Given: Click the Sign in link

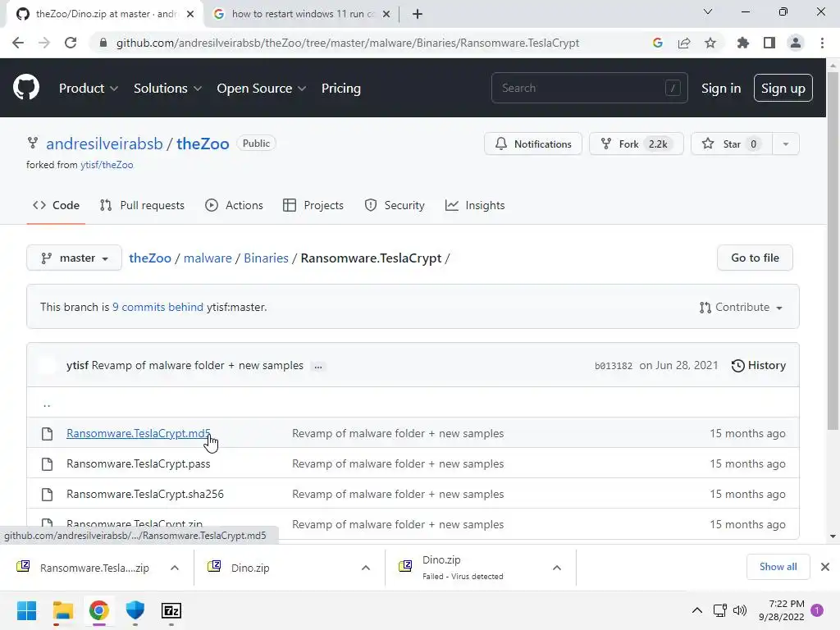Looking at the screenshot, I should (721, 89).
